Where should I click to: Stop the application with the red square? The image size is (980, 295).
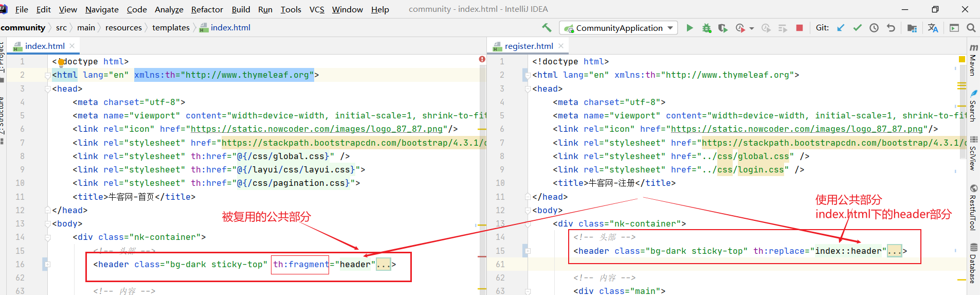click(800, 28)
